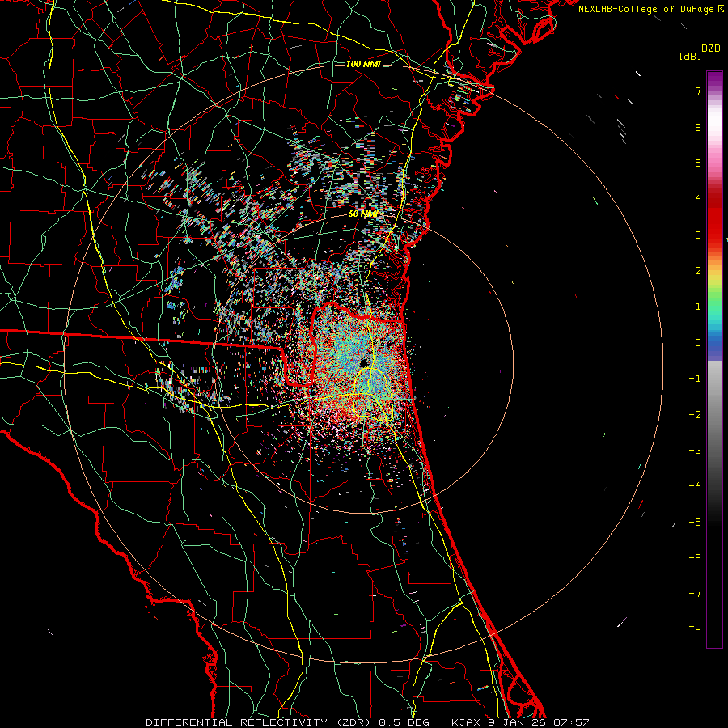Select the 6 value on color scale
This screenshot has width=728, height=728.
(698, 127)
